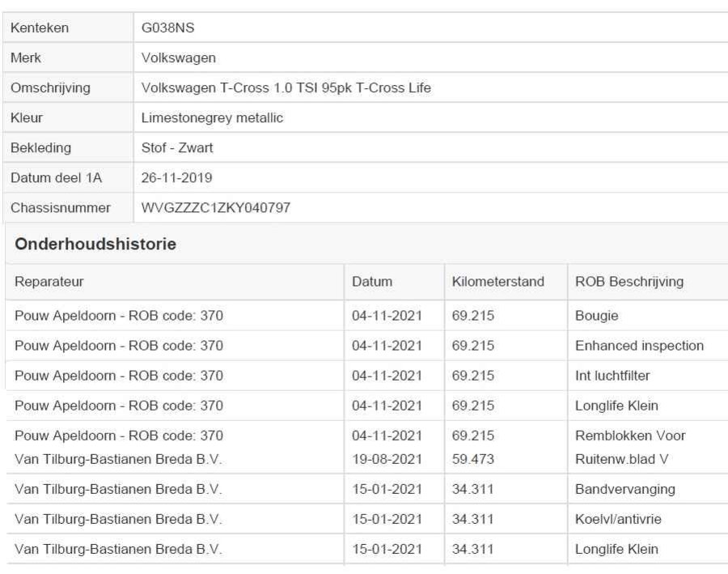This screenshot has height=574, width=728.
Task: Click the 59.473 kilometerstand cell
Action: click(472, 459)
